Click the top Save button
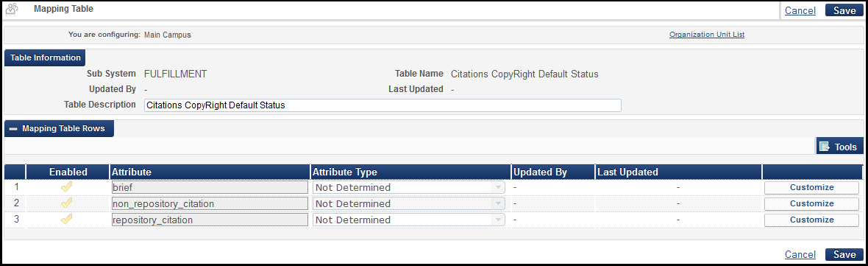Screen dimensions: 868x266 click(x=844, y=10)
